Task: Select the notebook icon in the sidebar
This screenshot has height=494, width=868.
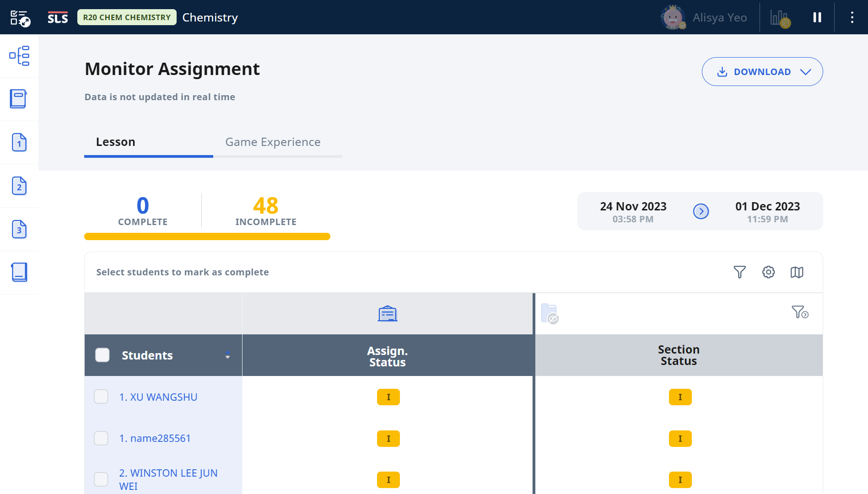Action: point(19,99)
